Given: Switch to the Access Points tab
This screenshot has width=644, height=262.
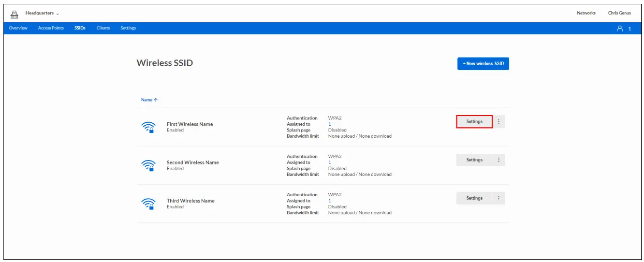Looking at the screenshot, I should coord(51,28).
